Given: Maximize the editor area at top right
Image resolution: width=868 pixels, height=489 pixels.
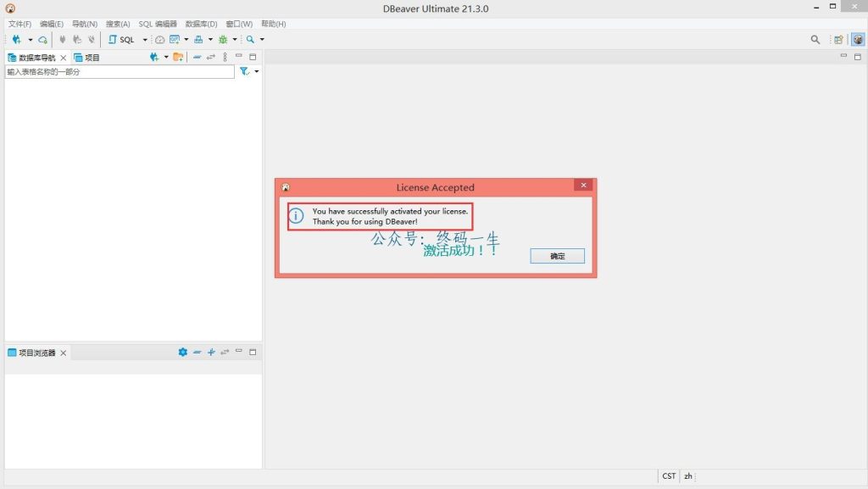Looking at the screenshot, I should pyautogui.click(x=858, y=57).
